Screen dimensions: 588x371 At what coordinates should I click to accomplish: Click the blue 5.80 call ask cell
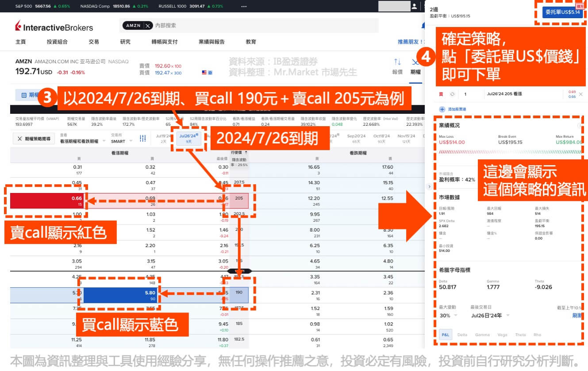point(121,295)
